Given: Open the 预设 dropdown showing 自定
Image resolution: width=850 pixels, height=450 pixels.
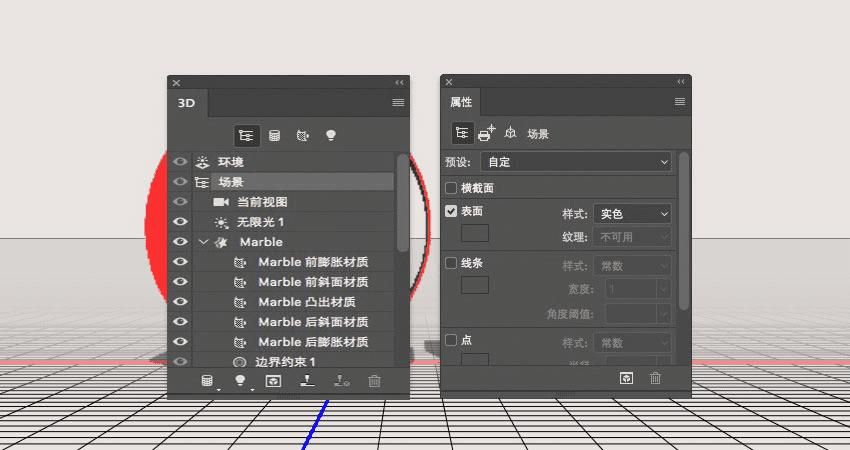Looking at the screenshot, I should point(576,162).
